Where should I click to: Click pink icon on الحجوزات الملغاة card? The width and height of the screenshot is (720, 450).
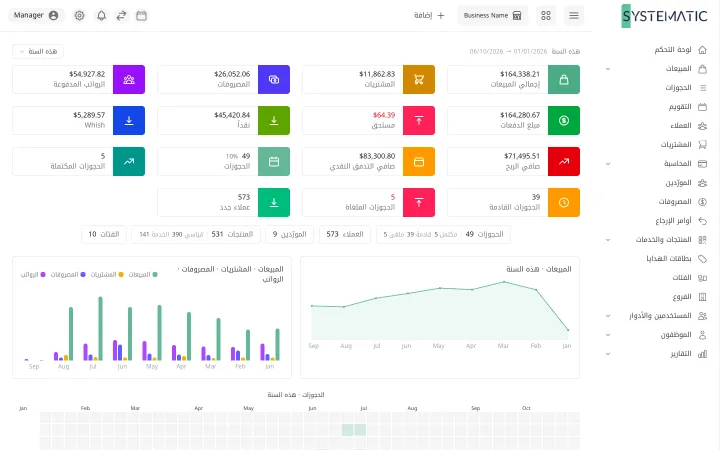click(x=419, y=202)
